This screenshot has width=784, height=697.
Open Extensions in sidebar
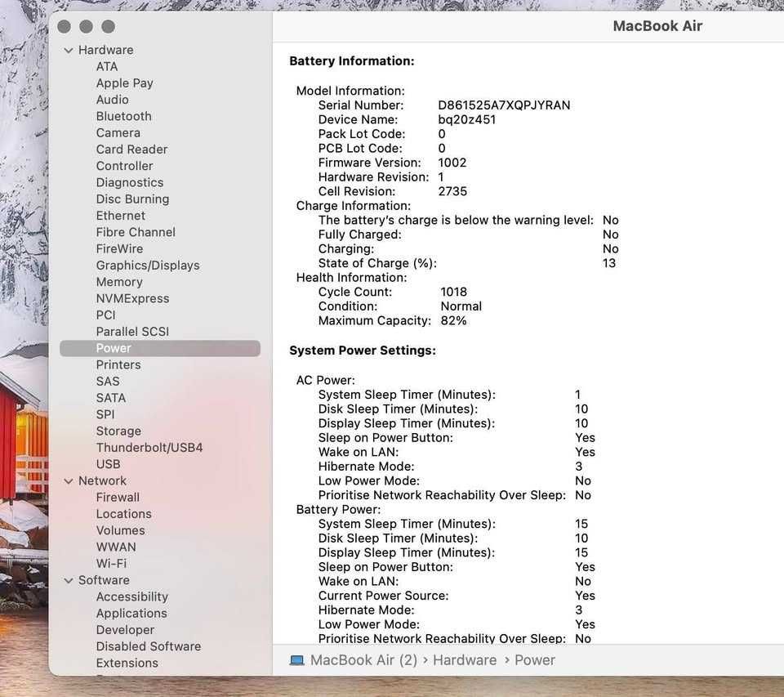pyautogui.click(x=127, y=663)
